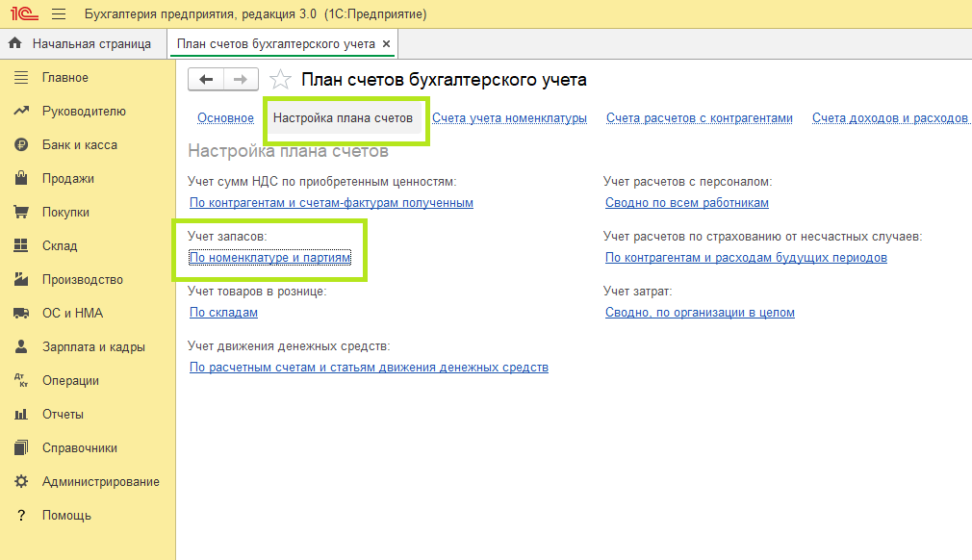The width and height of the screenshot is (972, 560).
Task: Go forward with the right arrow button
Action: (241, 79)
